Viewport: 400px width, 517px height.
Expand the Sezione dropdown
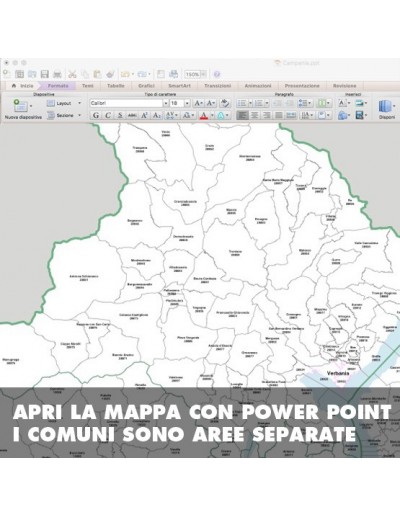[79, 115]
